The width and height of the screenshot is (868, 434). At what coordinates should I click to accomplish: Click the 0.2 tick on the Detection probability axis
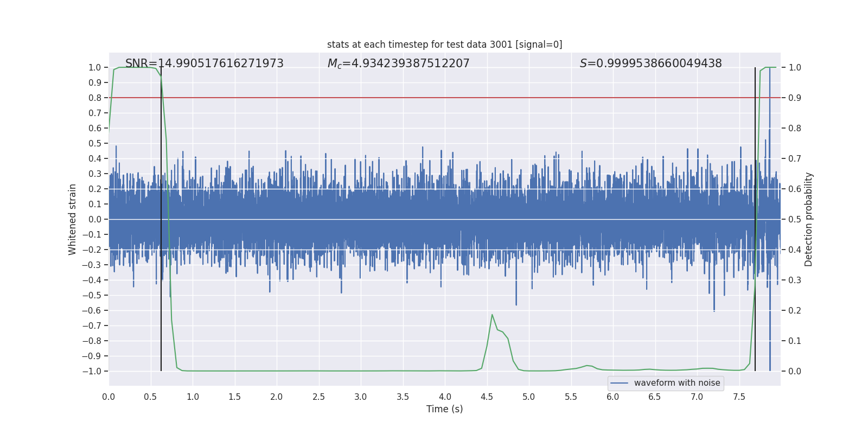click(x=795, y=310)
